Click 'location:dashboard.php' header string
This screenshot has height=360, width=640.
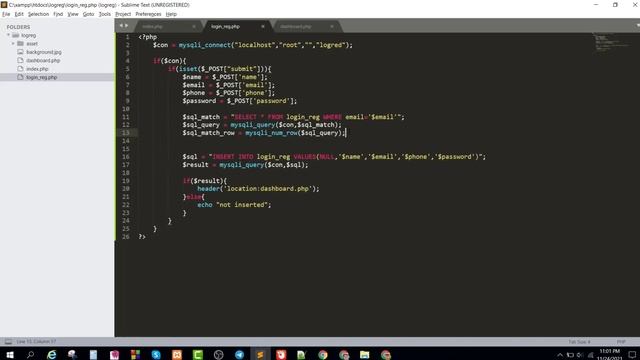(x=269, y=189)
